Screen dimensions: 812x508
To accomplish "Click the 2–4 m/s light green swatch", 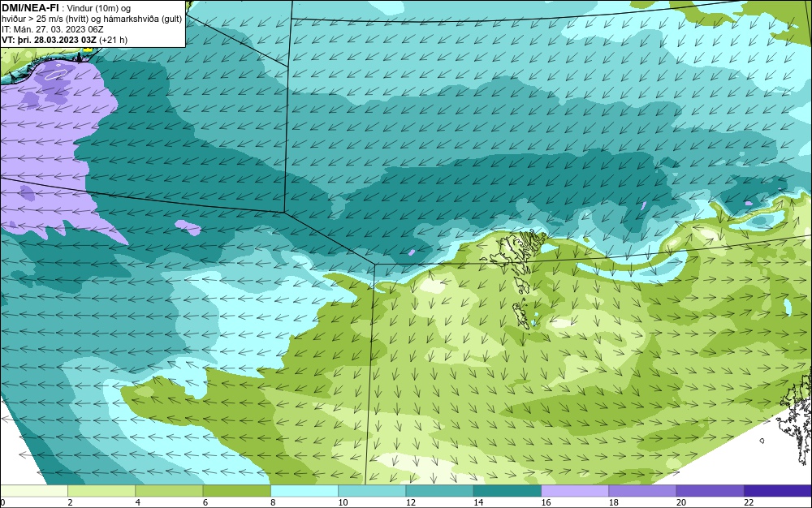I will 101,491.
